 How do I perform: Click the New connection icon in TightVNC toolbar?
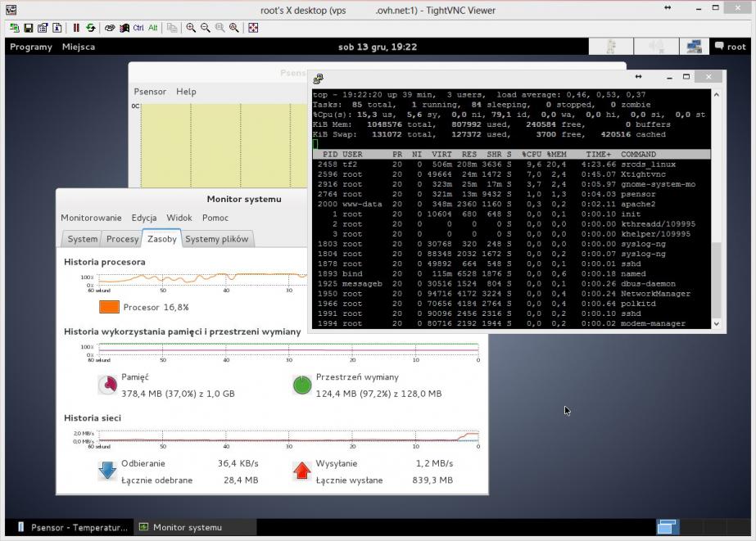[x=13, y=28]
